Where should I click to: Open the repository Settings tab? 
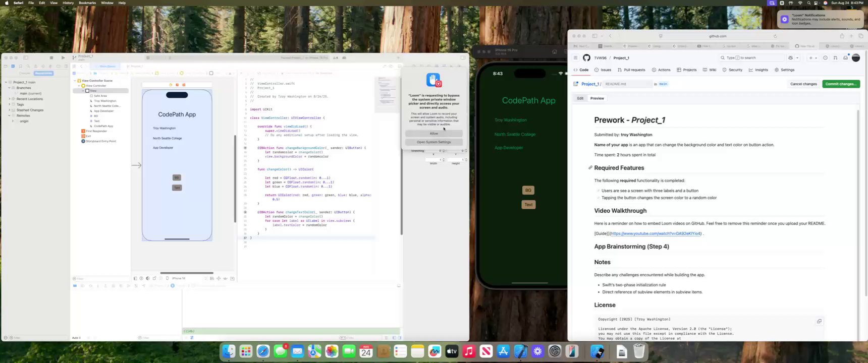click(x=784, y=70)
